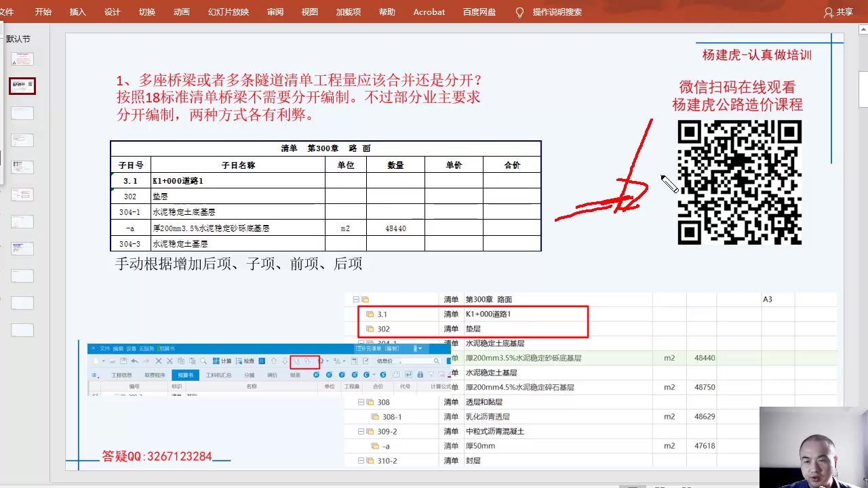Viewport: 868px width, 488px height.
Task: Click the person icon beside 共享
Action: (829, 12)
